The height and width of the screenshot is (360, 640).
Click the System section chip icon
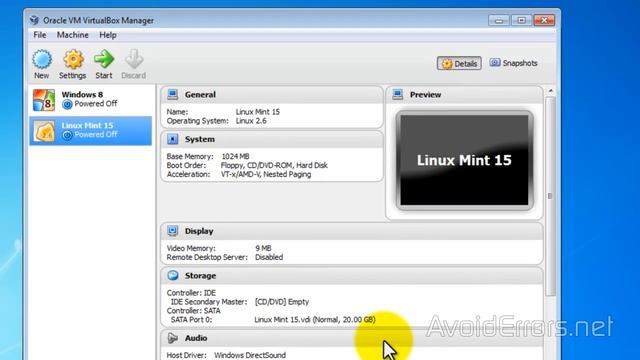(x=173, y=139)
